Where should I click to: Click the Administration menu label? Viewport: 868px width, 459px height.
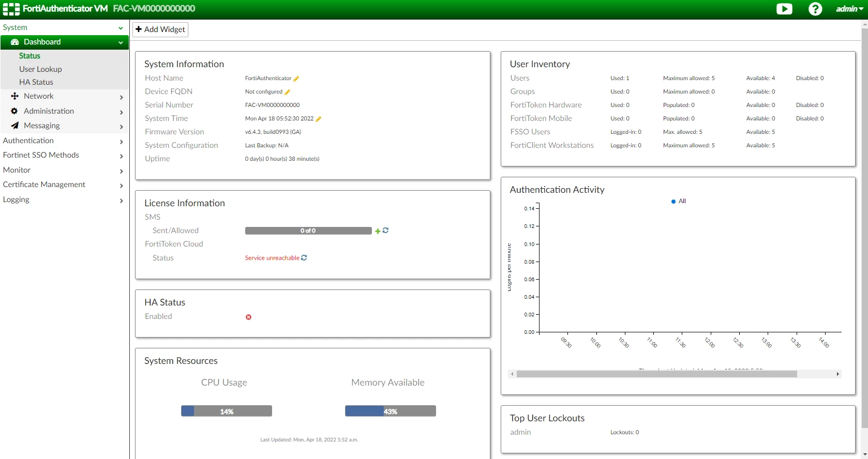point(49,111)
